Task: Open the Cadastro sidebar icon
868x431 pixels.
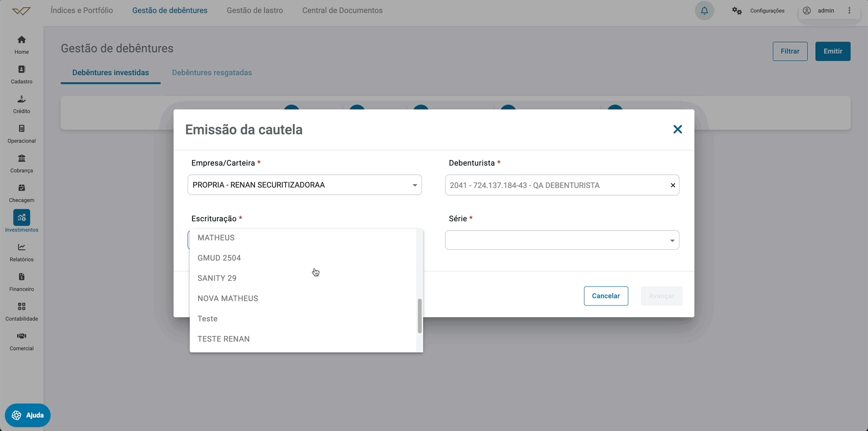Action: point(22,69)
